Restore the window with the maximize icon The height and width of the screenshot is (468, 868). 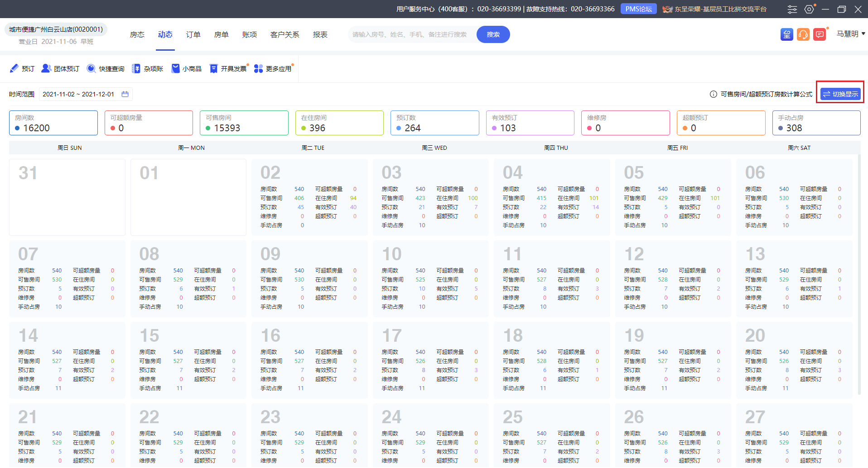(842, 9)
